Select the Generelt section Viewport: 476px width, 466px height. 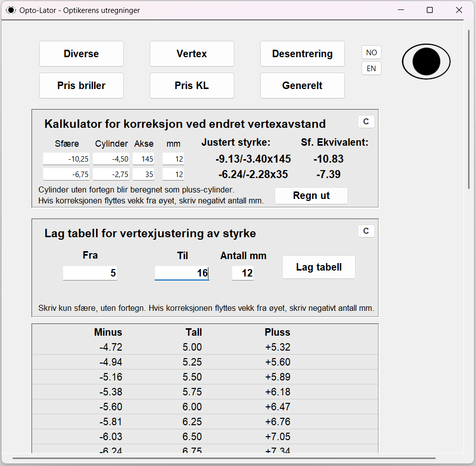(x=302, y=86)
